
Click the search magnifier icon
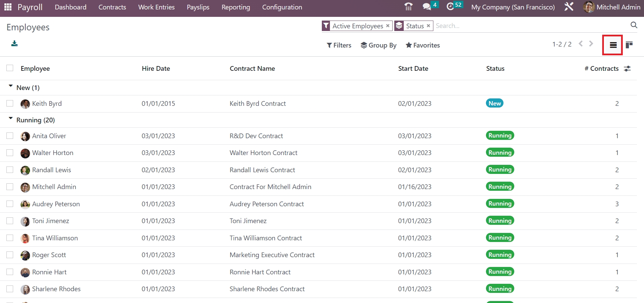click(x=634, y=25)
